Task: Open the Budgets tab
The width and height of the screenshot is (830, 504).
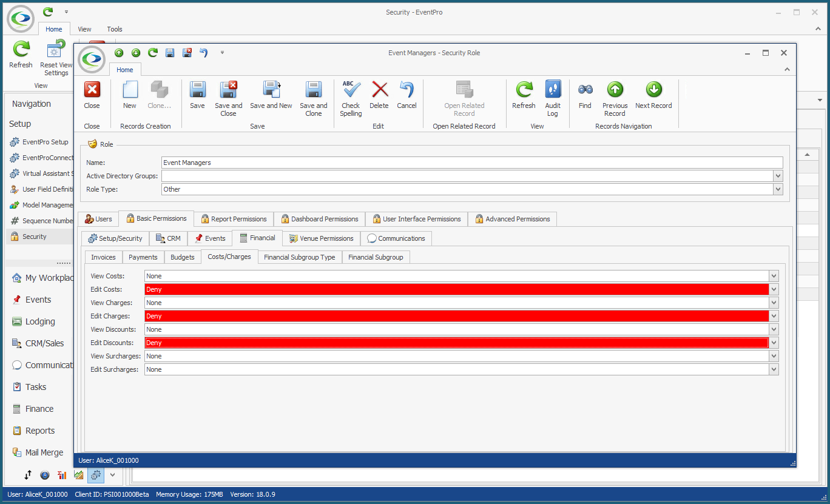Action: point(183,257)
